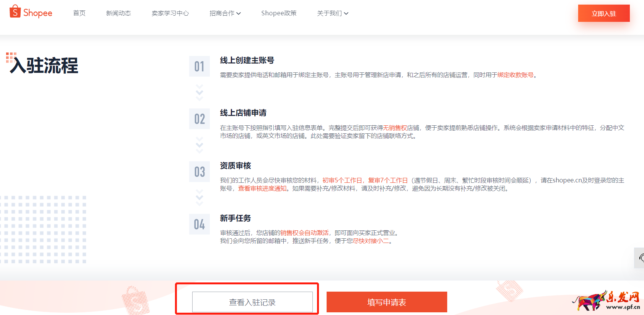644x315 pixels.
Task: Click the 初审5个工作日 highlighted text
Action: [342, 180]
